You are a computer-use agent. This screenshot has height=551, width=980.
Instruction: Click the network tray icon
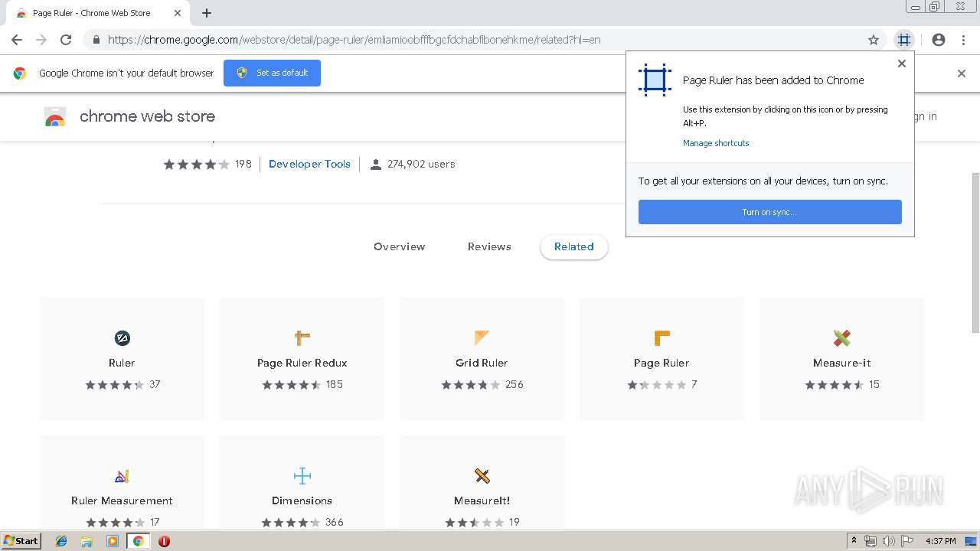870,541
